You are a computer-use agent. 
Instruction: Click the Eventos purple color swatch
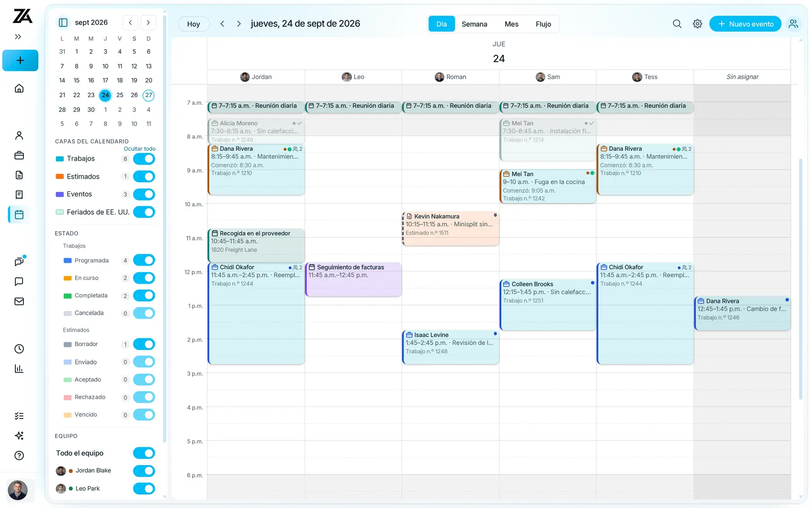[x=60, y=195]
